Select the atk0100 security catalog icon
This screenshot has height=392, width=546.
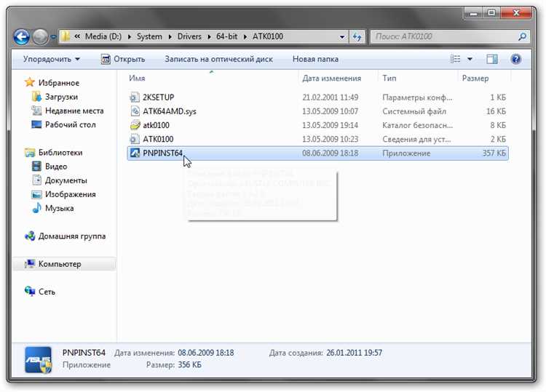(x=135, y=125)
